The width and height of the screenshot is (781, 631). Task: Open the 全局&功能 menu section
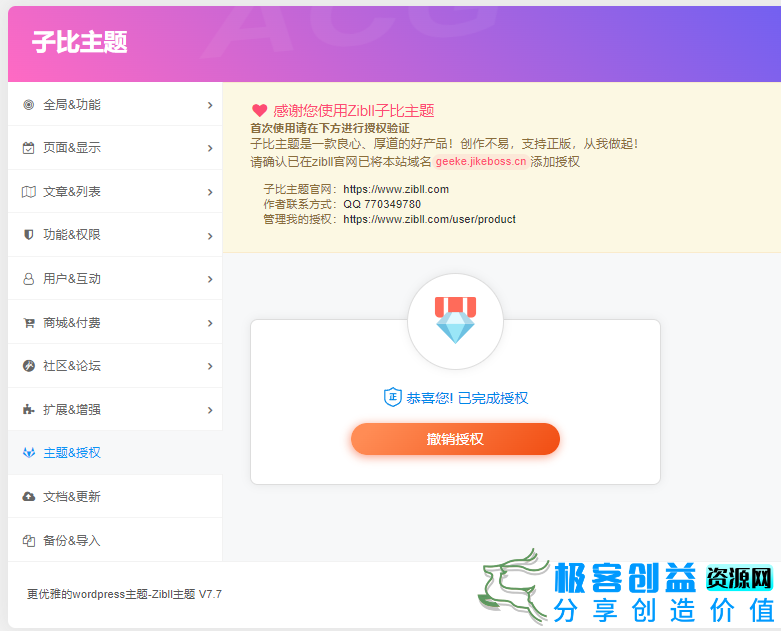[x=115, y=105]
